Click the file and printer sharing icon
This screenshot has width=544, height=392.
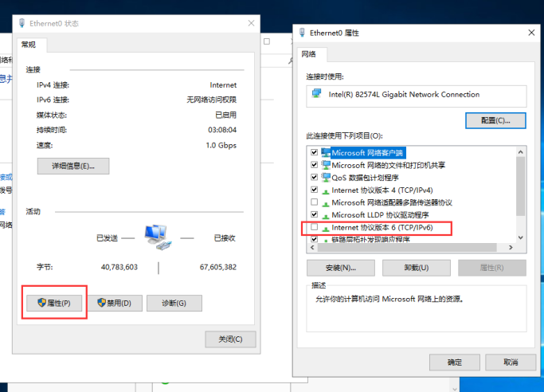point(326,165)
